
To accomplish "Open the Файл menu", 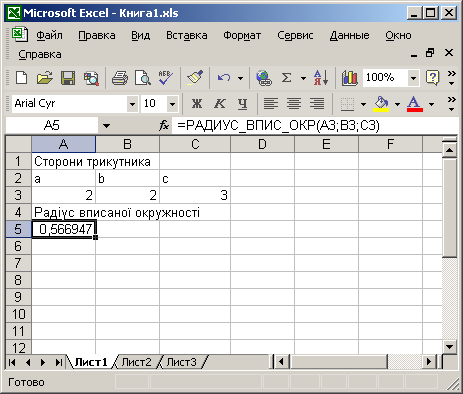I will point(49,35).
